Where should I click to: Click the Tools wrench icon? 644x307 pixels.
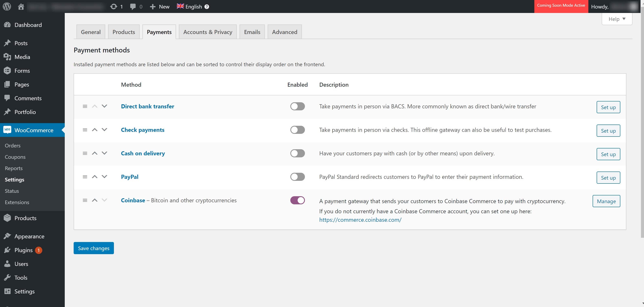7,277
